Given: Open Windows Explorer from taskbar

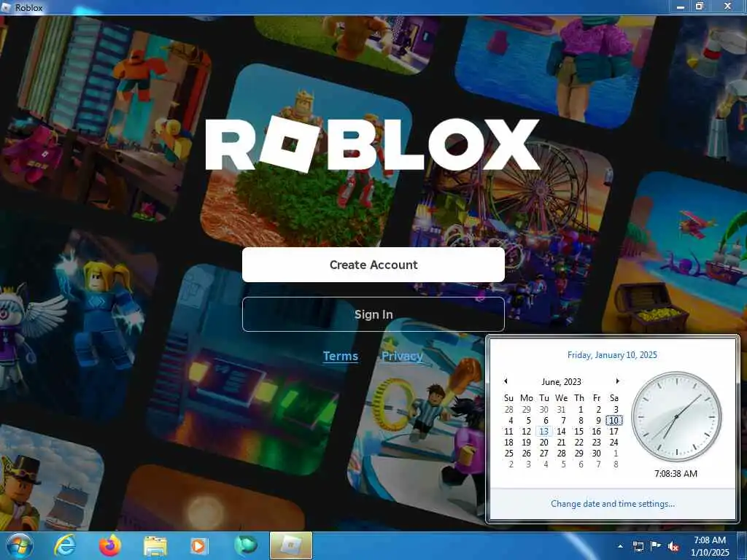Looking at the screenshot, I should pos(155,546).
